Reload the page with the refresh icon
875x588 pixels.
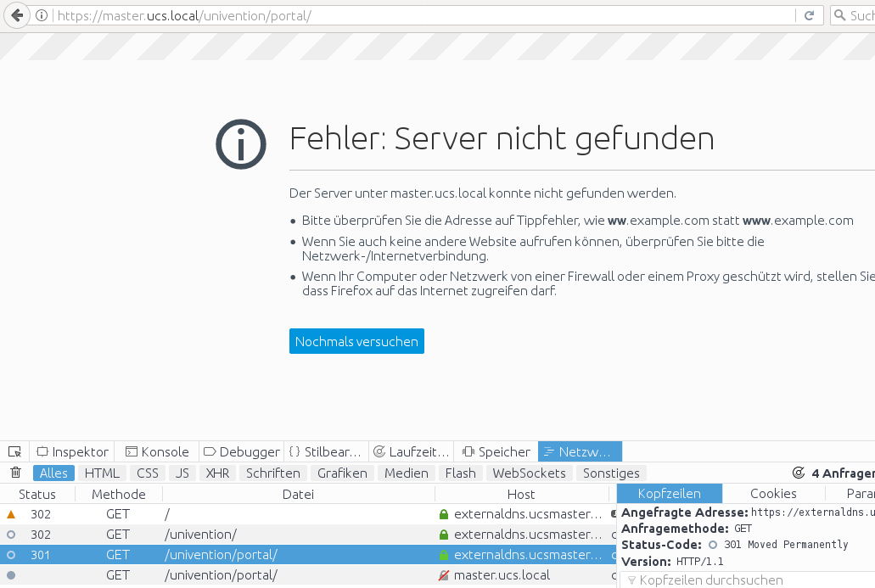[809, 16]
